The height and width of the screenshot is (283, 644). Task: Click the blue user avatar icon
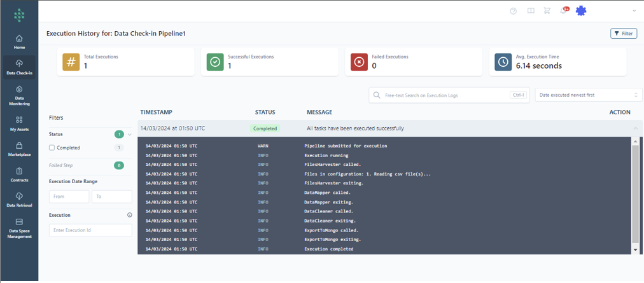click(x=580, y=11)
